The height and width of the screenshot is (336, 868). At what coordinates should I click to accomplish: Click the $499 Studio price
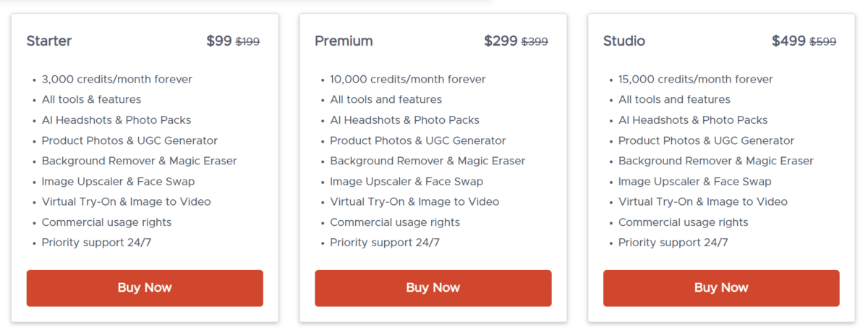788,41
